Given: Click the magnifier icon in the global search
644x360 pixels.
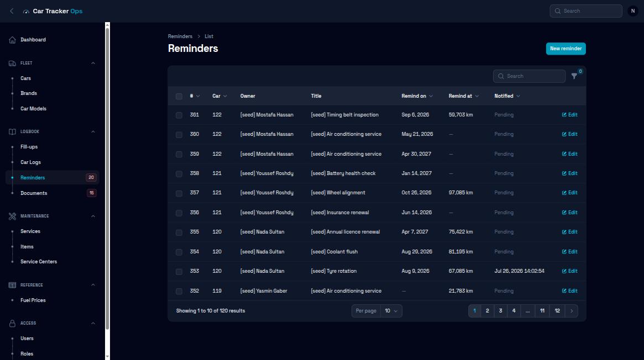Looking at the screenshot, I should (557, 11).
